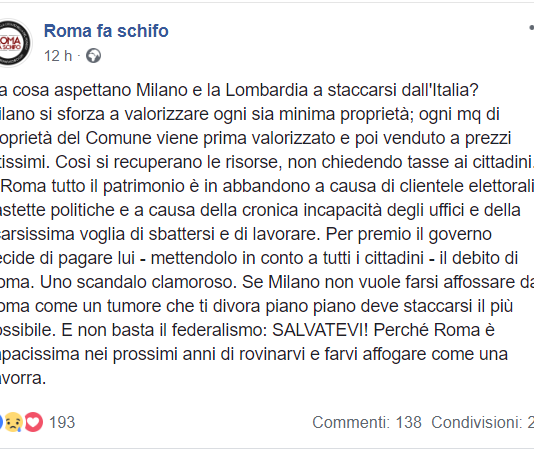This screenshot has width=534, height=452.
Task: Click the red heart love reaction icon
Action: pyautogui.click(x=33, y=422)
